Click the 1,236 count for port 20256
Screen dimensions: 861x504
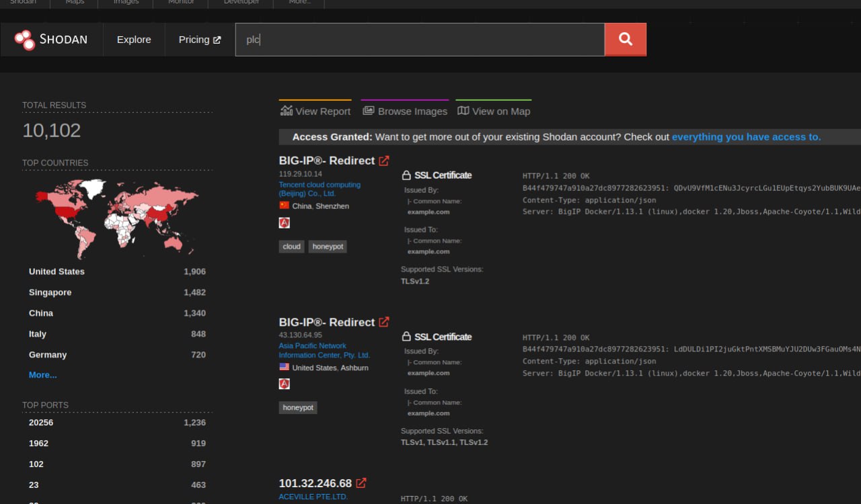(194, 423)
